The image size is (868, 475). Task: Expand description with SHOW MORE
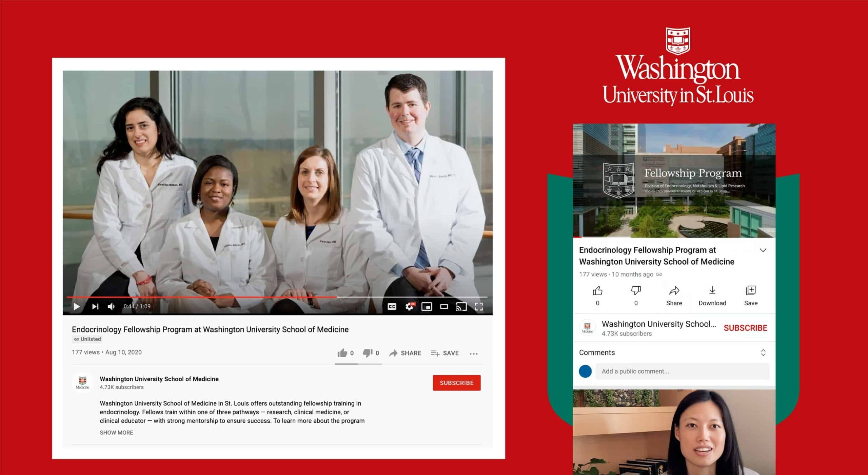coord(116,433)
